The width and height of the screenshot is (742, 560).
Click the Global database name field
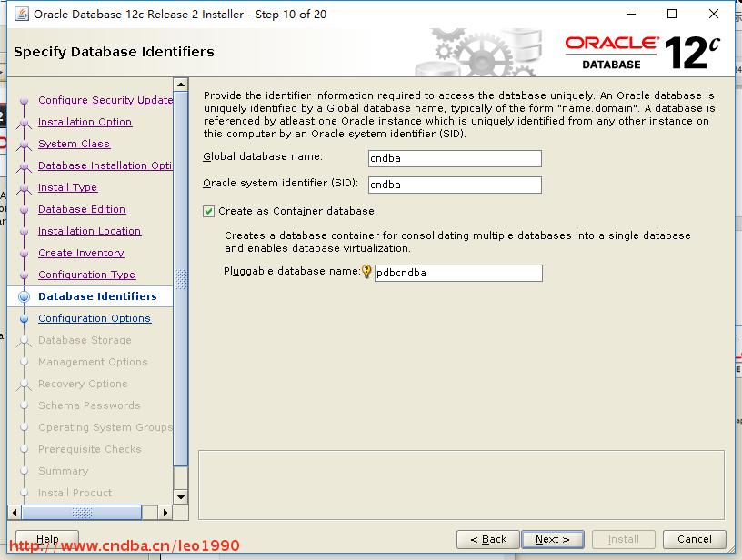pyautogui.click(x=455, y=158)
